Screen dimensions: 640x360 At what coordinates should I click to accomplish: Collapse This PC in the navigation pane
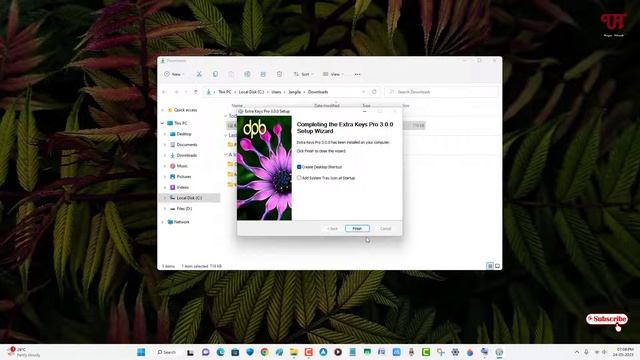pos(162,123)
